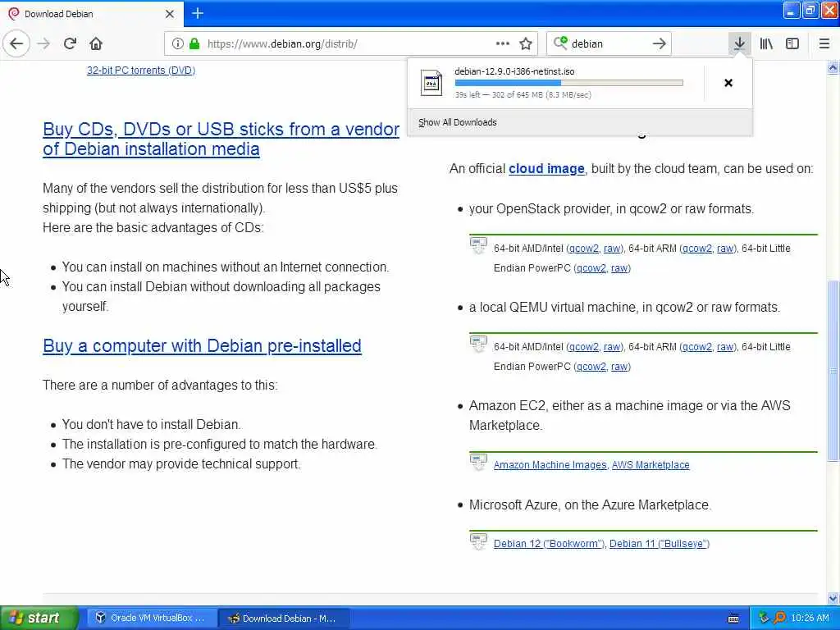Screen dimensions: 840x630
Task: Reload the Debian page
Action: coord(70,44)
